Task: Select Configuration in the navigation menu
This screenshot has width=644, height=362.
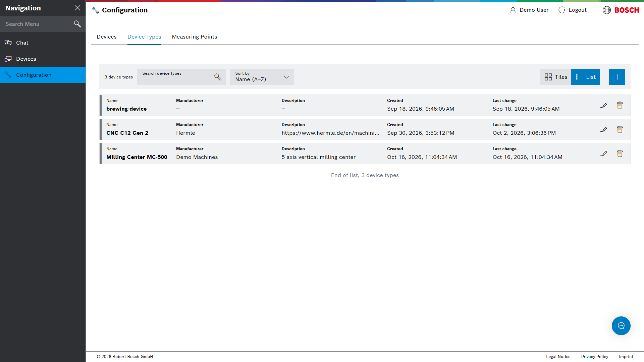Action: (43, 75)
